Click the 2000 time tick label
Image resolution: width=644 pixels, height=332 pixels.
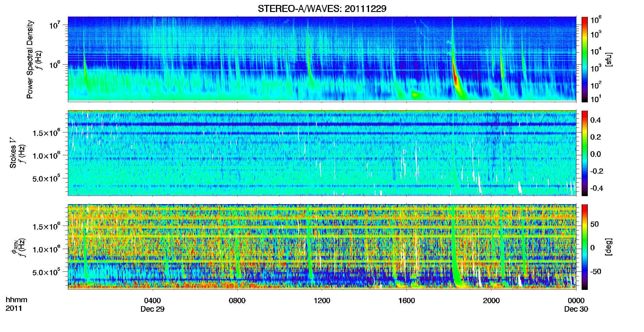pyautogui.click(x=491, y=301)
